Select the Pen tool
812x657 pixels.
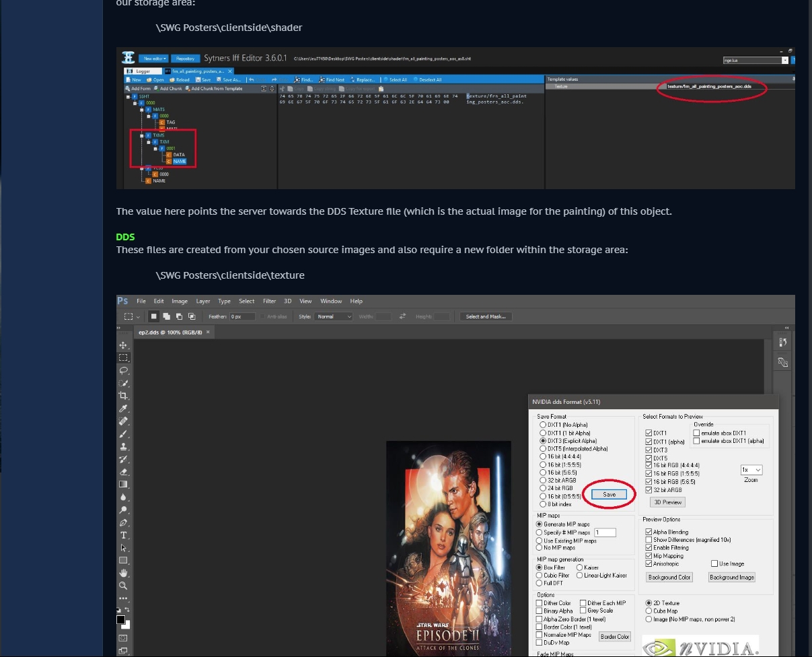124,522
